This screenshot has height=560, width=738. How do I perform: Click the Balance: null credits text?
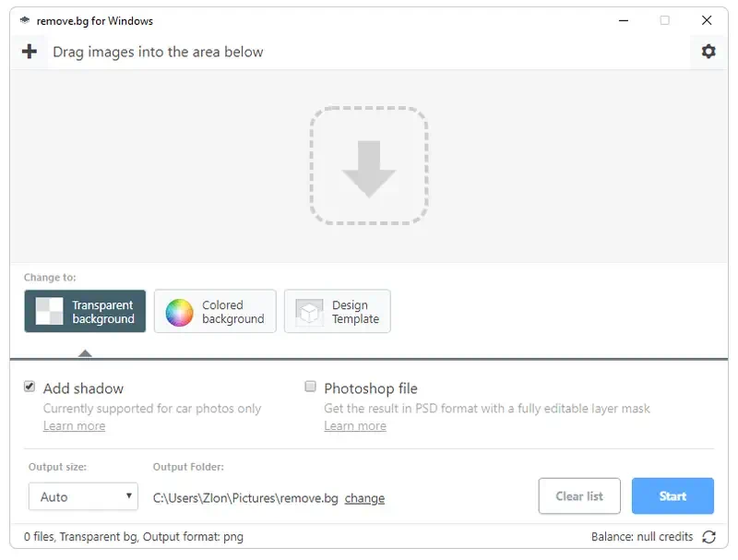pyautogui.click(x=642, y=537)
